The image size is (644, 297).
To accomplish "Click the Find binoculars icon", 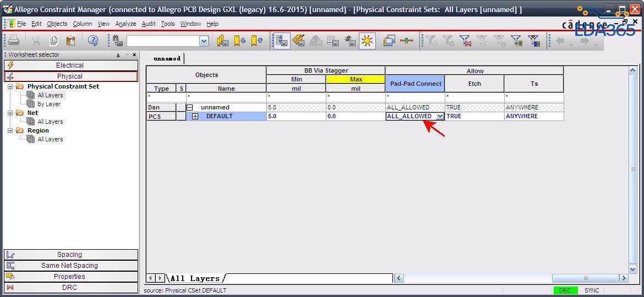I will 117,41.
